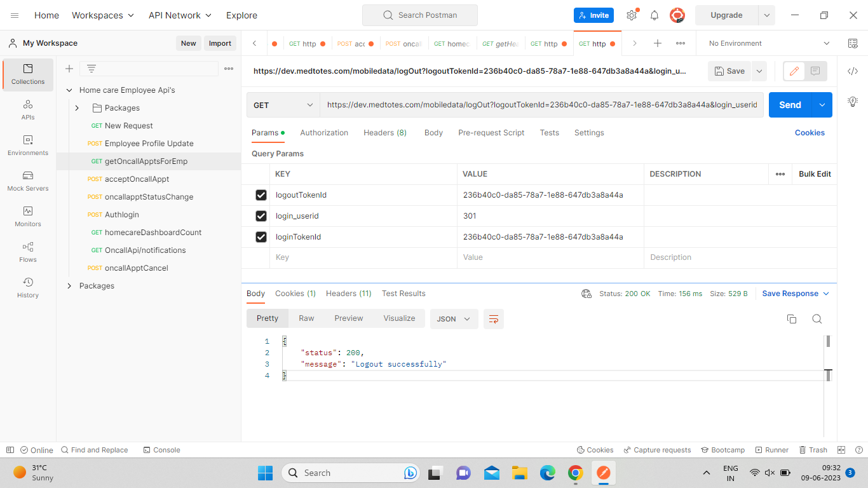868x488 pixels.
Task: Open the Pre-request Script tab
Action: coord(491,133)
